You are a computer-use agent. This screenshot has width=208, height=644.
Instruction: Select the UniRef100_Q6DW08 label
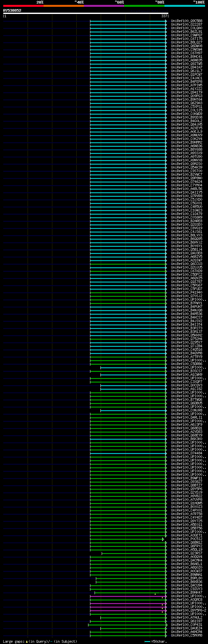187,46
